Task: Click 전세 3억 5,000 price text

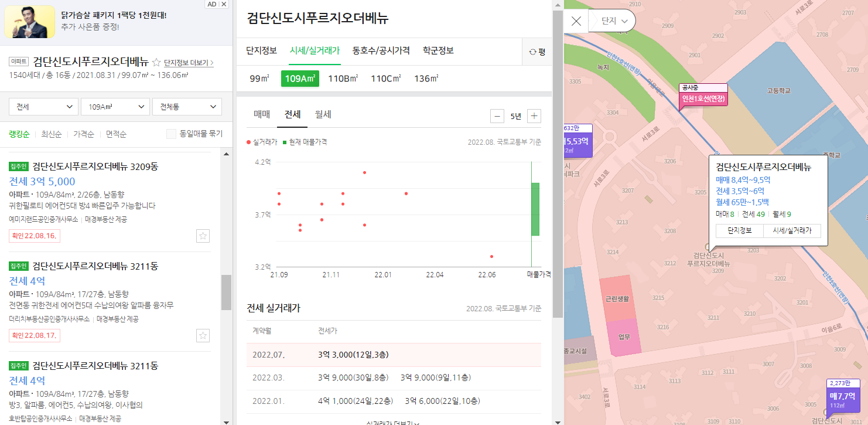Action: coord(42,181)
